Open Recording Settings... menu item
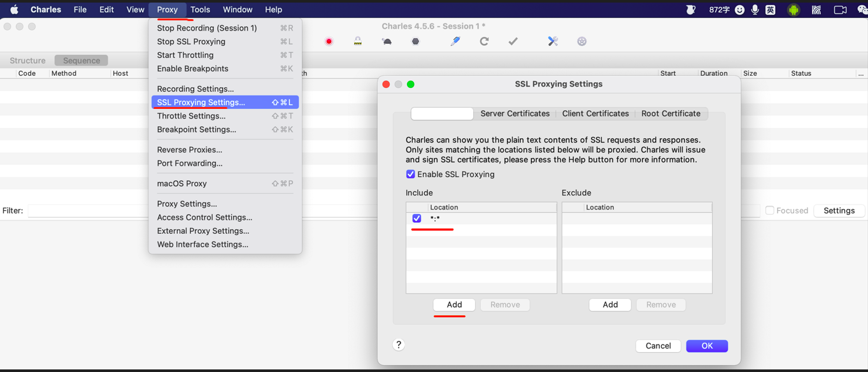Image resolution: width=868 pixels, height=372 pixels. tap(225, 89)
